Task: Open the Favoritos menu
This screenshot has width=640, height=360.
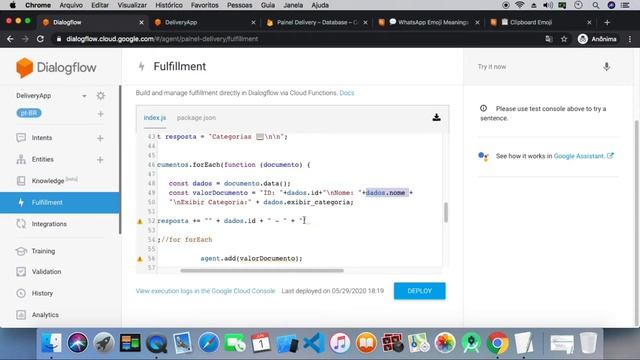Action: tap(204, 5)
